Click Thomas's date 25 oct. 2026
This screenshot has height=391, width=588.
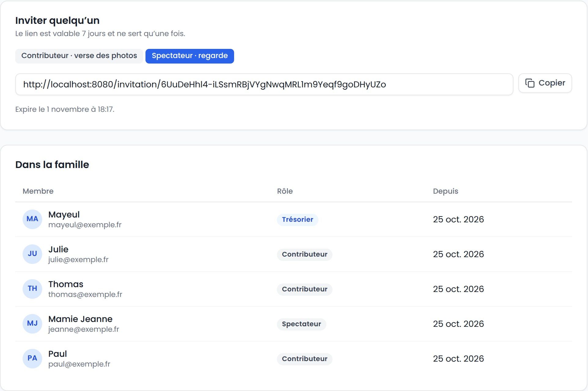coord(458,289)
